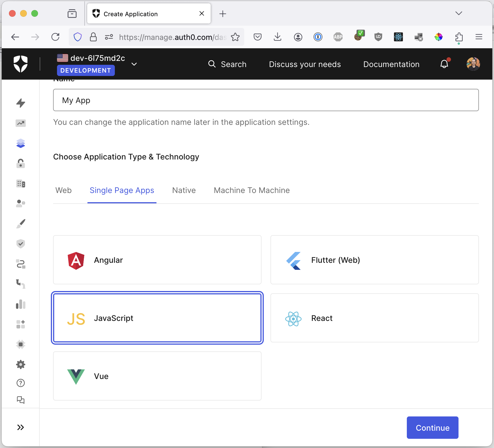Image resolution: width=494 pixels, height=448 pixels.
Task: Click the DEVELOPMENT environment badge
Action: tap(86, 70)
